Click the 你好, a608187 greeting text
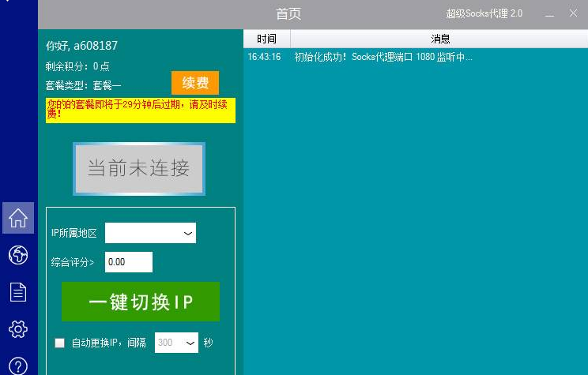The image size is (588, 375). 81,46
